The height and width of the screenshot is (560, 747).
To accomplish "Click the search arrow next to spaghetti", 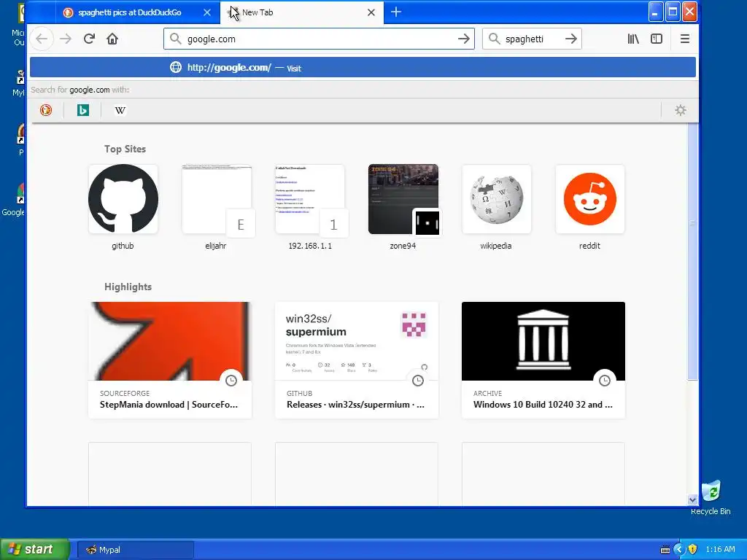I will [570, 39].
